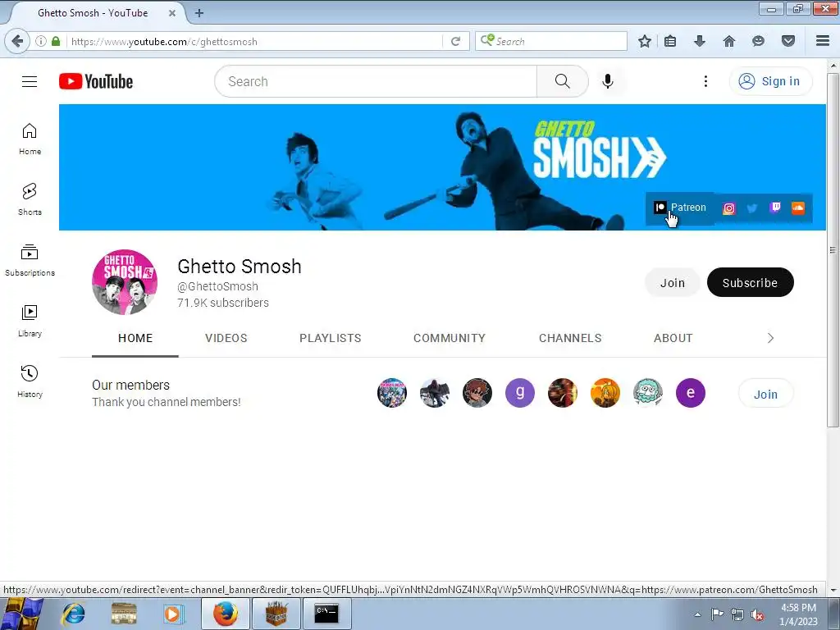Click the YouTube search magnifier button

click(562, 81)
